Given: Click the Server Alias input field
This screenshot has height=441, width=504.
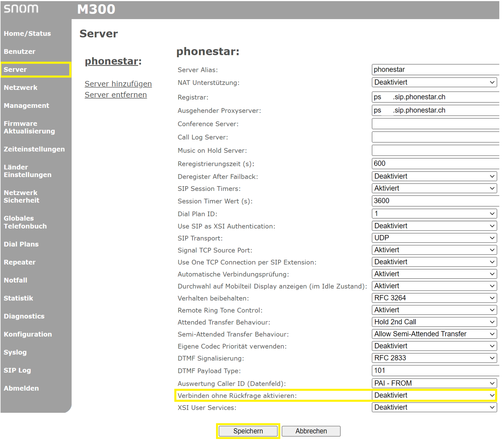Looking at the screenshot, I should click(436, 69).
